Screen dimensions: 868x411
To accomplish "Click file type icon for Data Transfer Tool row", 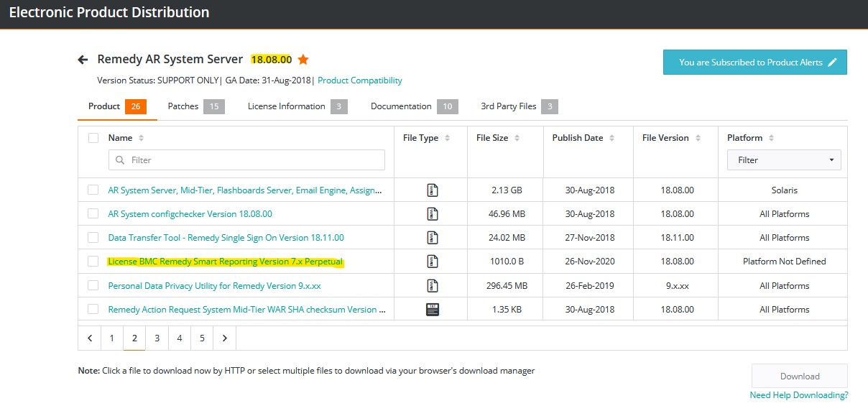I will coord(432,238).
